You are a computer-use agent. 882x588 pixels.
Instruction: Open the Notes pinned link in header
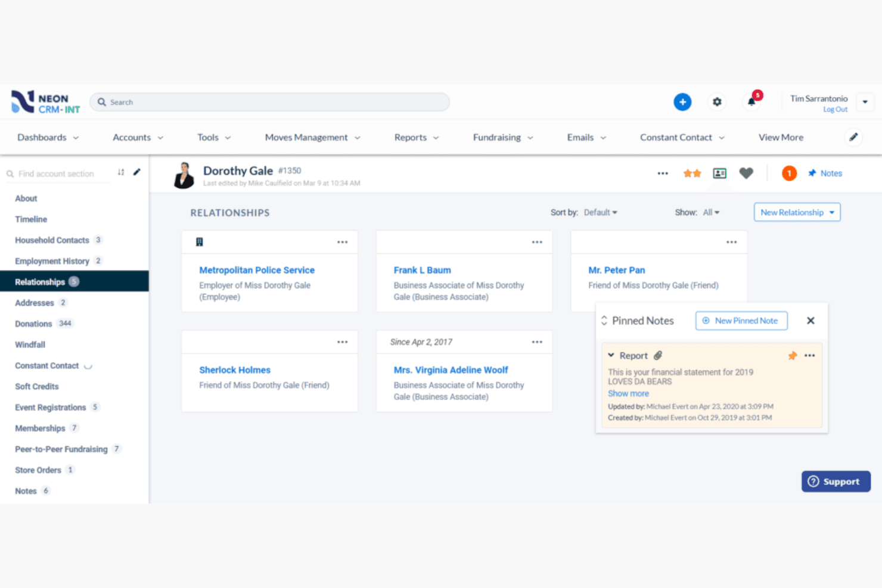click(825, 173)
